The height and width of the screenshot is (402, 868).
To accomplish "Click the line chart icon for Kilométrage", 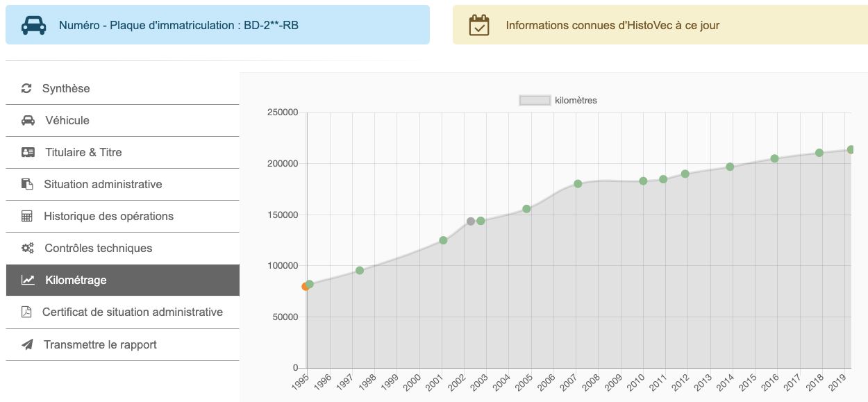I will pos(28,280).
